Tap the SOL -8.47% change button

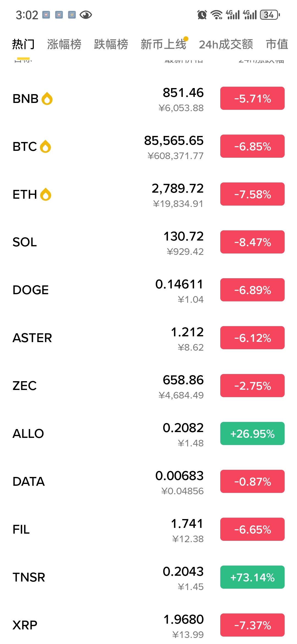[x=252, y=242]
